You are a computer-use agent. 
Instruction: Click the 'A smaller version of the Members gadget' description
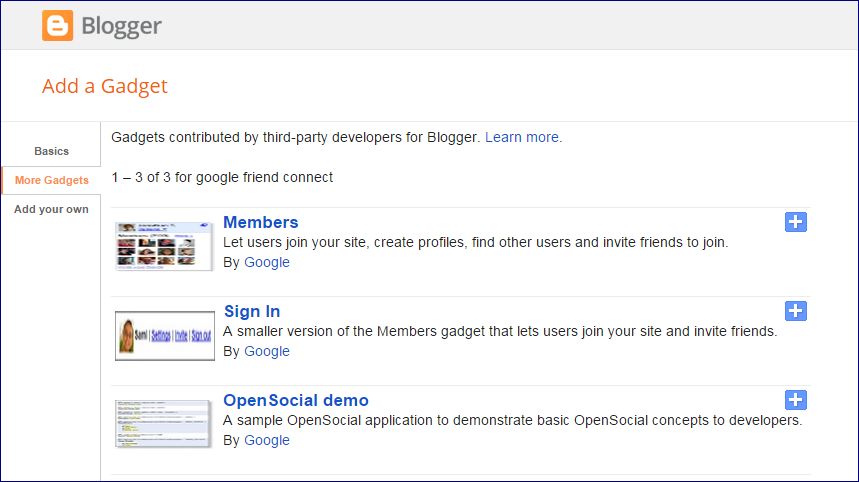click(x=500, y=331)
